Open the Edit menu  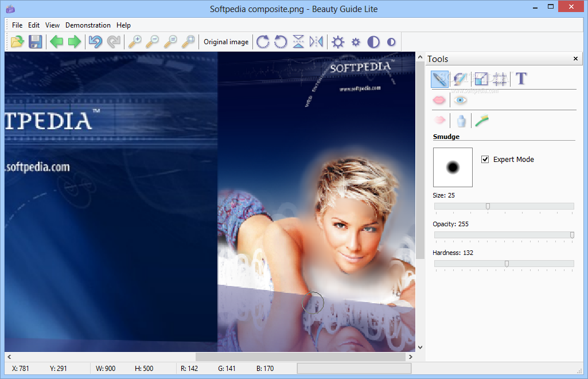coord(34,25)
